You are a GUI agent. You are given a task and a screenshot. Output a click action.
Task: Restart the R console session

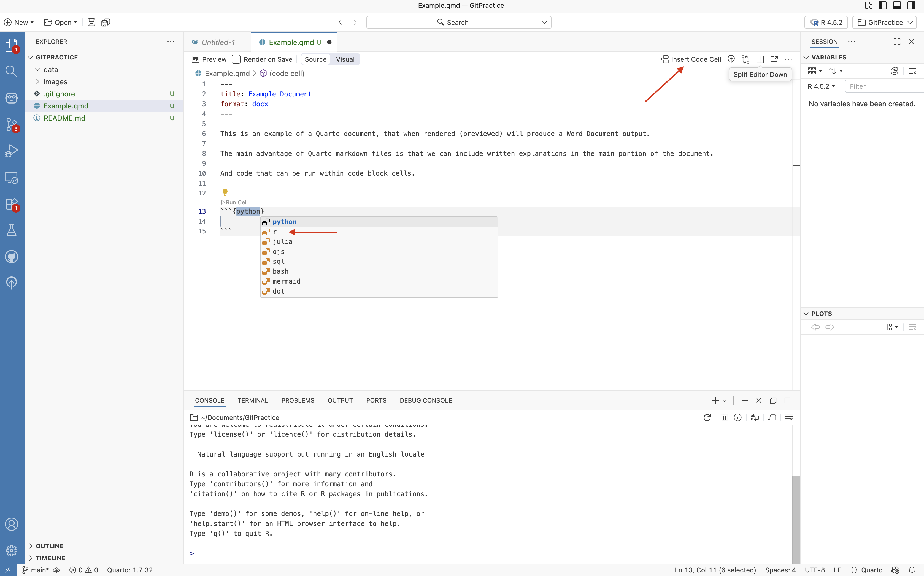click(x=707, y=417)
